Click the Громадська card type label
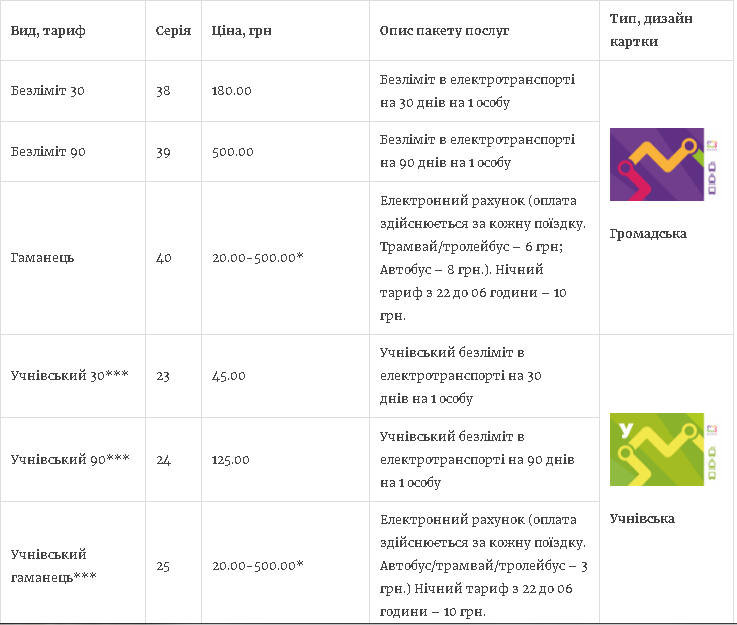 (x=648, y=234)
